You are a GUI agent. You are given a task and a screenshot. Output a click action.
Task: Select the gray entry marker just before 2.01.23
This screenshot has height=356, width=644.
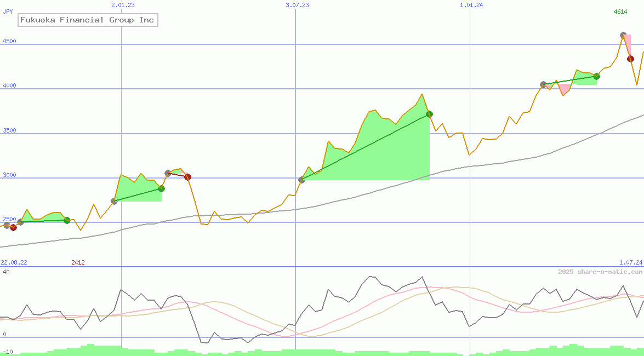[x=114, y=201]
